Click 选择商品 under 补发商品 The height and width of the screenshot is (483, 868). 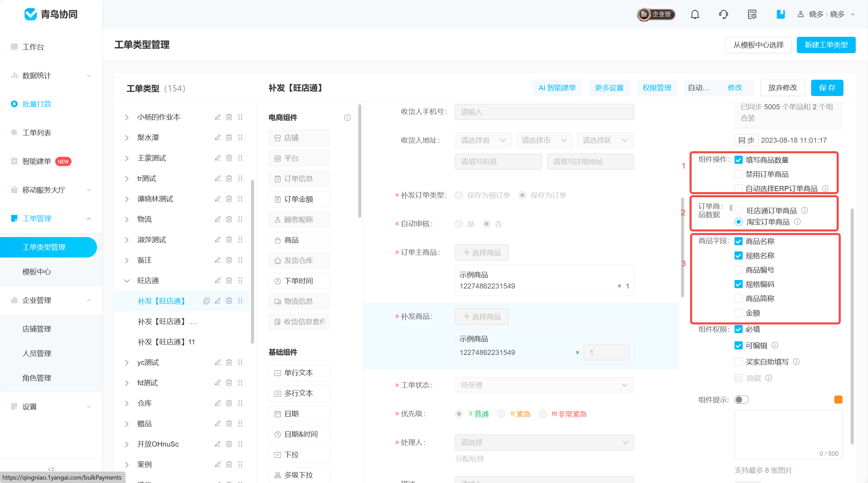click(482, 317)
